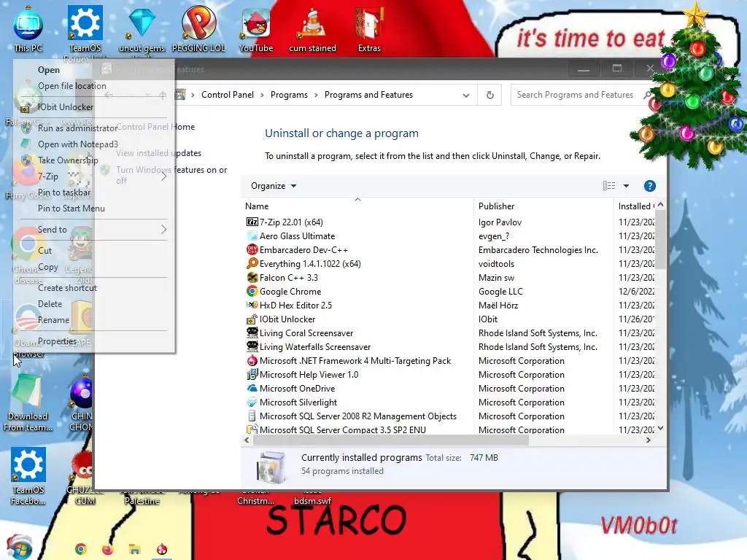Image resolution: width=747 pixels, height=560 pixels.
Task: Select Microsoft SQL Server 2008 R2 Management Objects
Action: 357,416
